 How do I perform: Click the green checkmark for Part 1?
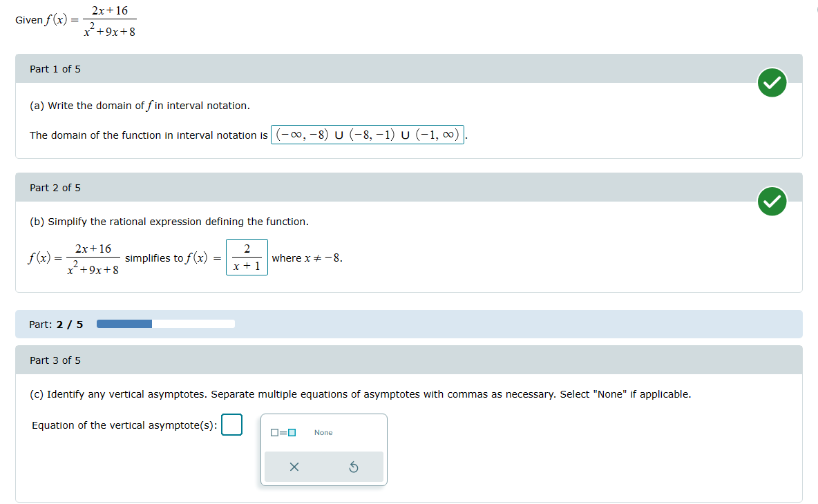tap(772, 82)
